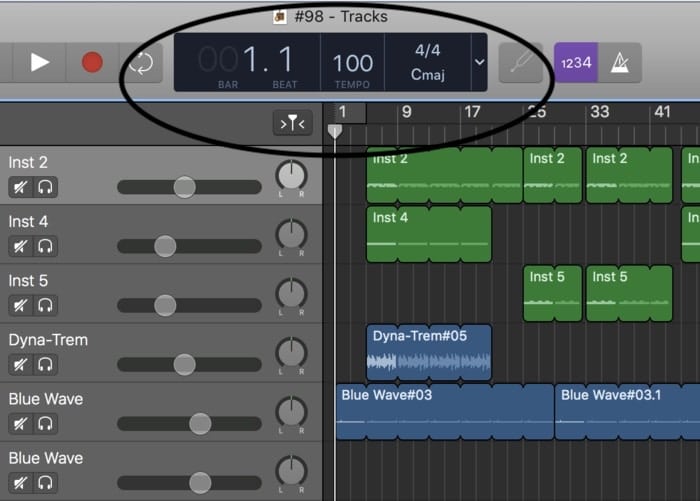
Task: Click the Inst 5 volume slider knob
Action: [x=165, y=305]
